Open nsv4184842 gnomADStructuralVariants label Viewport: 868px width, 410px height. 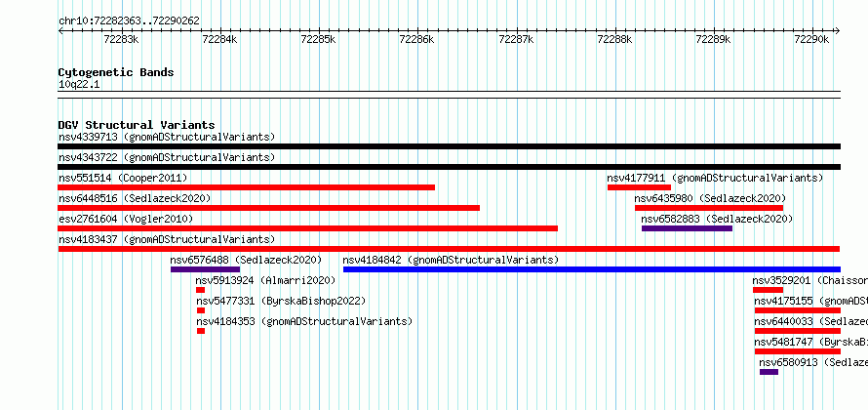[x=451, y=260]
